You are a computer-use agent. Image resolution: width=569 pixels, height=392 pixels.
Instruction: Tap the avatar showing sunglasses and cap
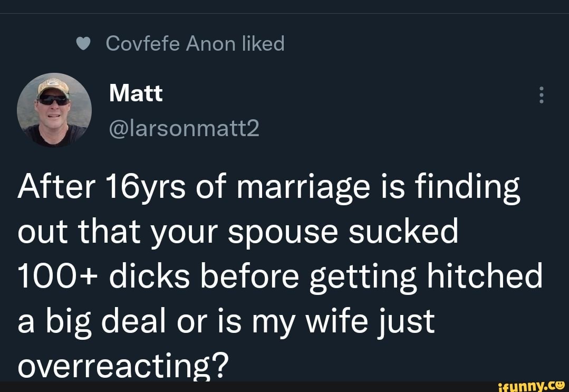pyautogui.click(x=54, y=109)
